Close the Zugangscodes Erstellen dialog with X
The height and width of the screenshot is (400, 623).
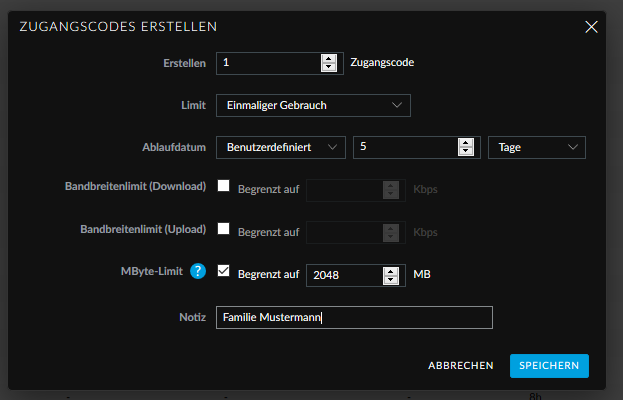pyautogui.click(x=591, y=26)
